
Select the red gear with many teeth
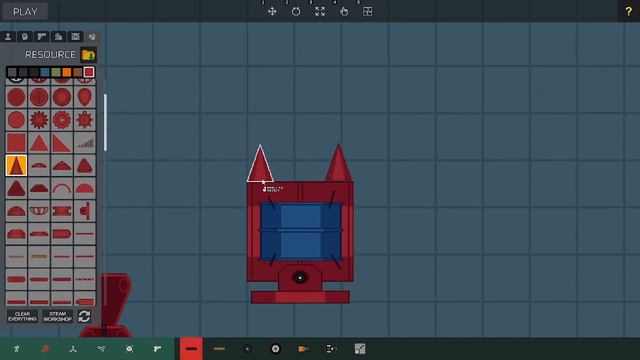39,120
